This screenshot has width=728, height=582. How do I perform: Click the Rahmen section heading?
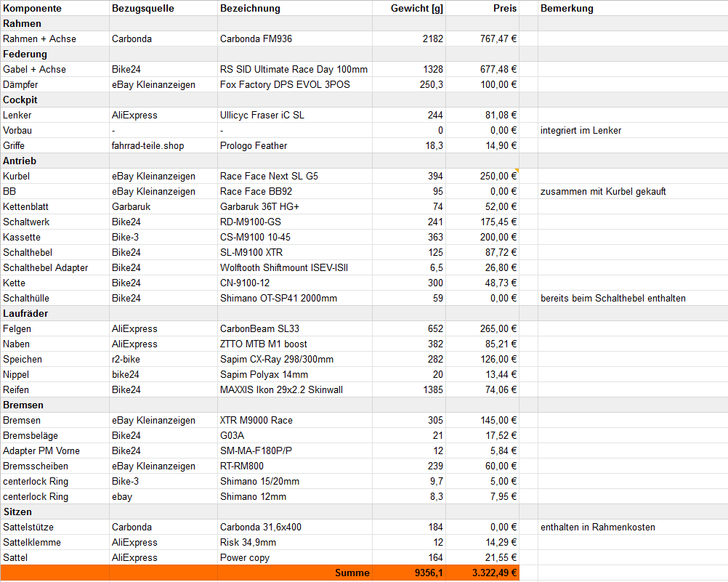tap(54, 24)
